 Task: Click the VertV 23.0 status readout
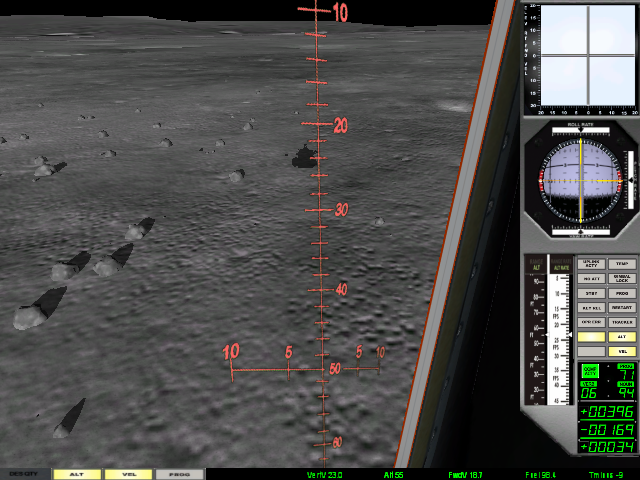click(324, 475)
